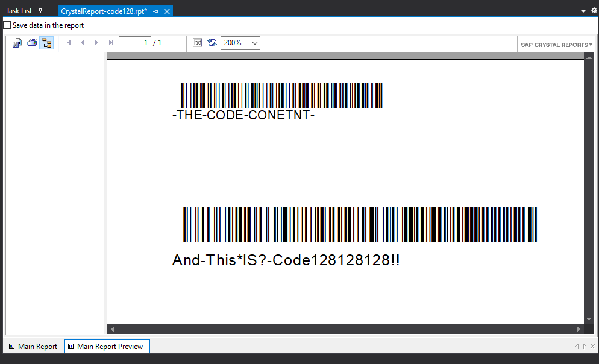The height and width of the screenshot is (364, 599).
Task: Switch to the Main Report tab
Action: pyautogui.click(x=33, y=347)
